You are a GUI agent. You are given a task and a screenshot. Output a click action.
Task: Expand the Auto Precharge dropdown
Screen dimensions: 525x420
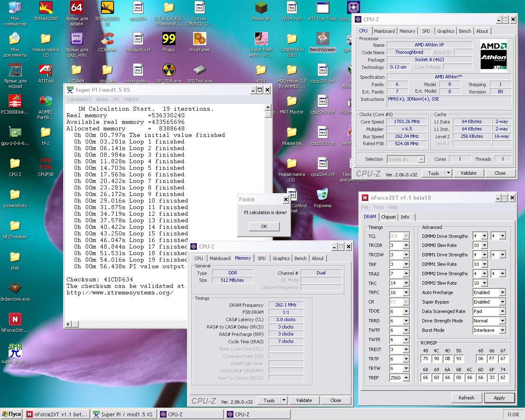[x=502, y=292]
